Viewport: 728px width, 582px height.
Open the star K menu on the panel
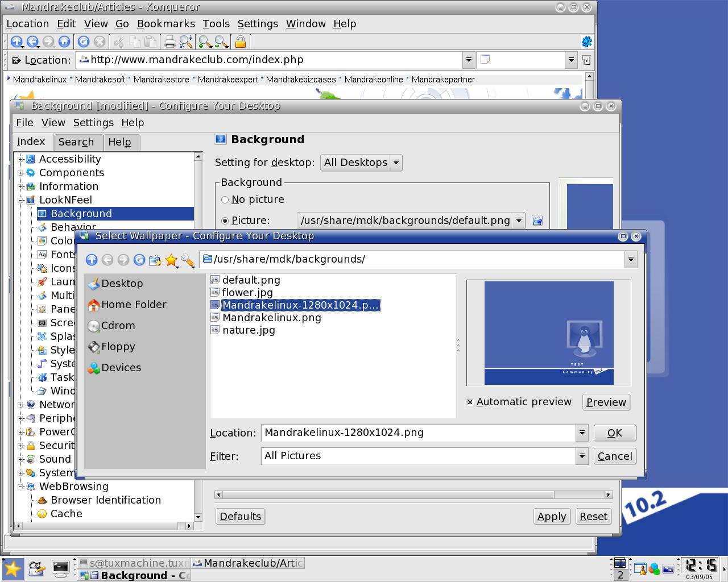[x=13, y=568]
